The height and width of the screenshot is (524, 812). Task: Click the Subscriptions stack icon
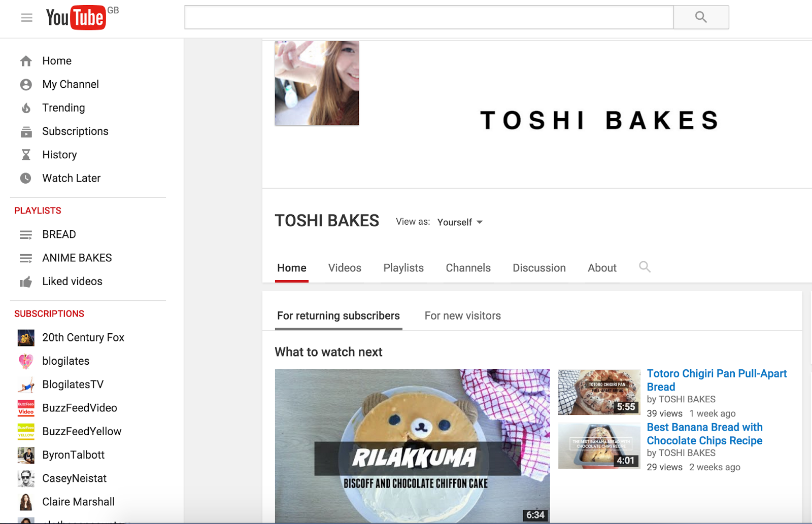(26, 132)
